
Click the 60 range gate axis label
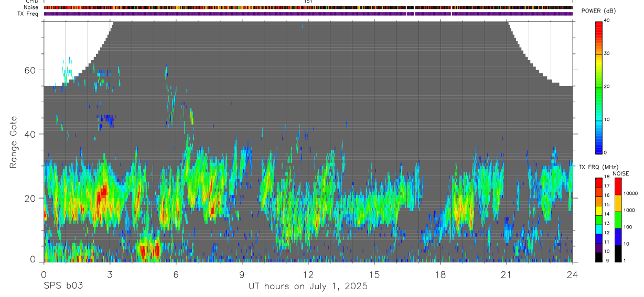point(31,70)
